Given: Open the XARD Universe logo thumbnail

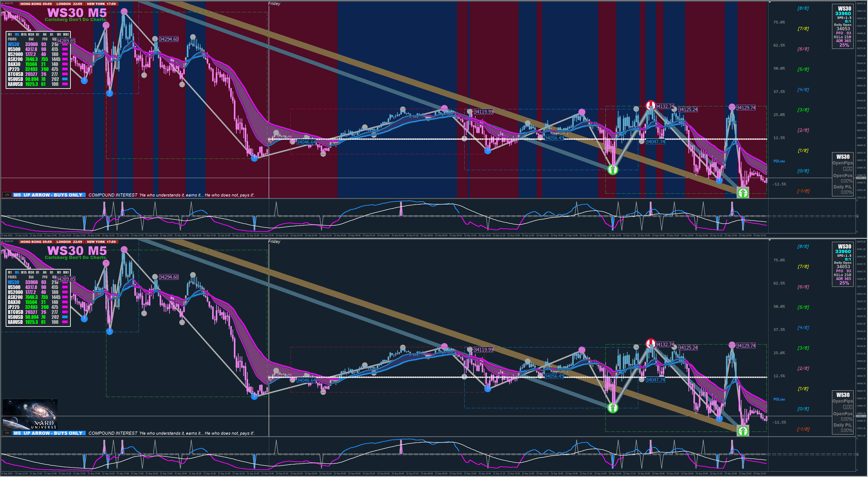Looking at the screenshot, I should click(x=30, y=414).
